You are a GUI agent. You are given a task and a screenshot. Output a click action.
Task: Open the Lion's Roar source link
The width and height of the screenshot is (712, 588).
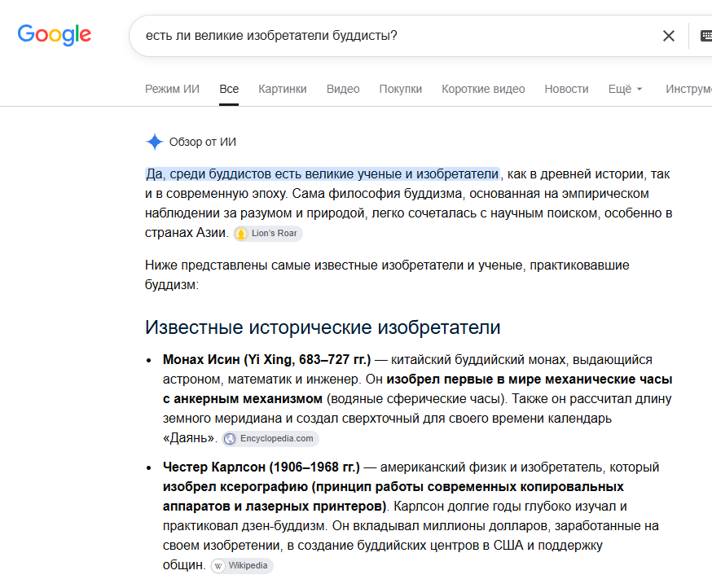click(268, 234)
